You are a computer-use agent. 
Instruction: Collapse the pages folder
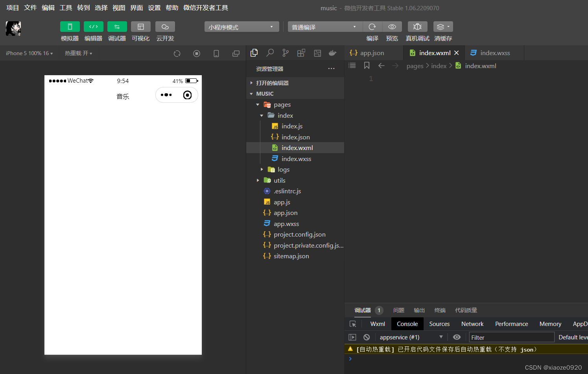pos(295,105)
